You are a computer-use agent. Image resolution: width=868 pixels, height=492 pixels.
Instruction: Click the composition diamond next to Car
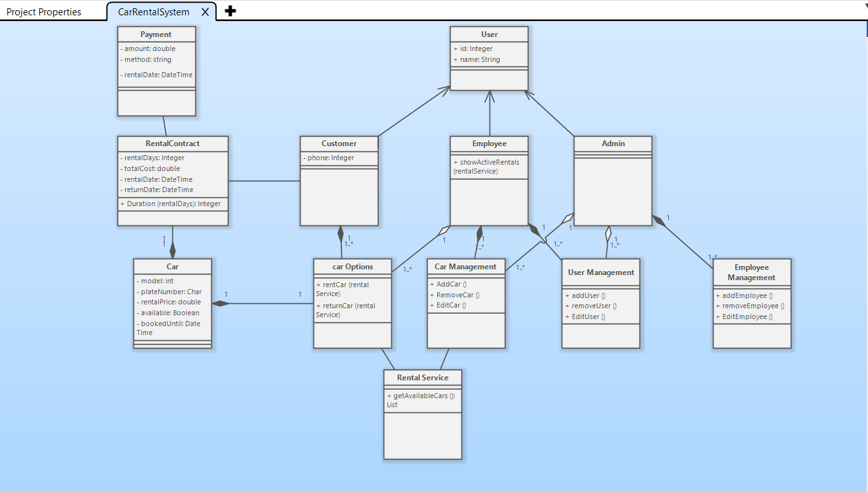click(221, 304)
